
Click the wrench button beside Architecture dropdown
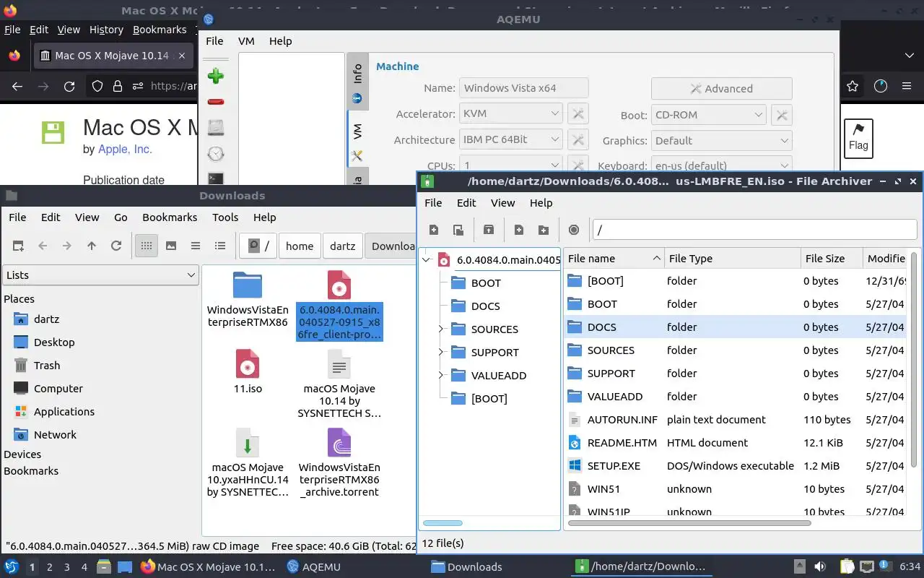coord(577,139)
